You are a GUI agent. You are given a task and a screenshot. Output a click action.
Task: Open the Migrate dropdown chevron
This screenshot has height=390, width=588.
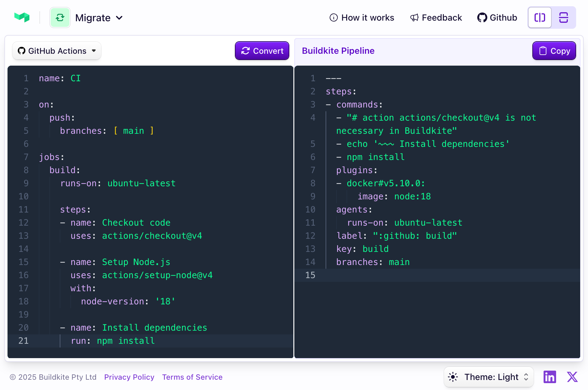pos(120,18)
